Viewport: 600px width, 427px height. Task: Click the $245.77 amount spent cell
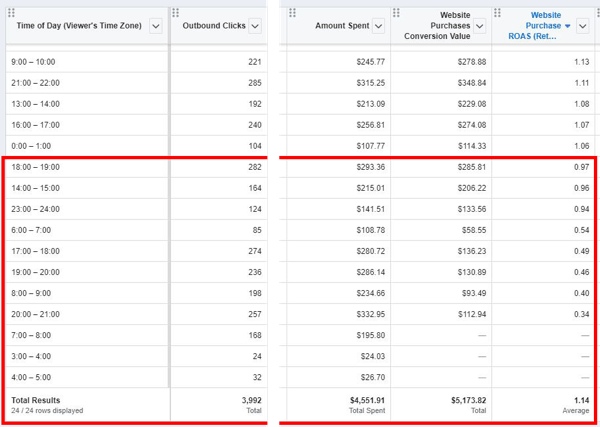tap(370, 62)
